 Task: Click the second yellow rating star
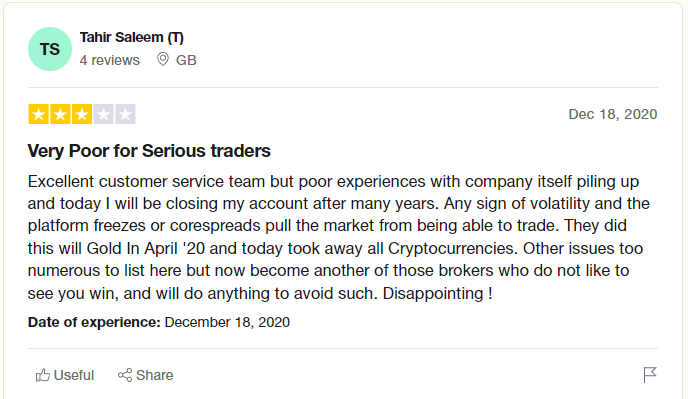[x=60, y=115]
